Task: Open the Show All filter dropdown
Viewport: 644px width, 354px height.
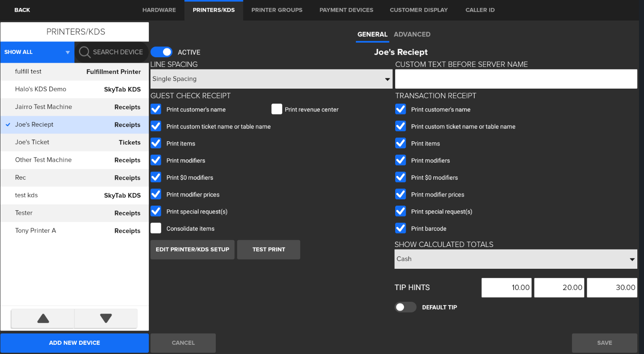Action: 37,52
